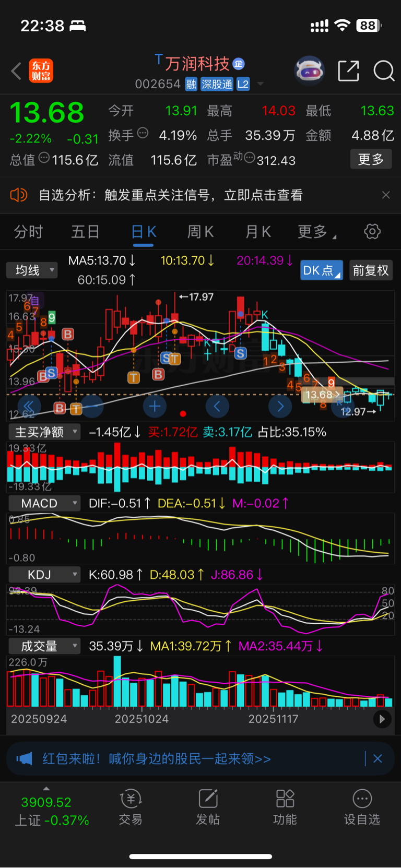
Task: Jump to earliest with double-left arrow
Action: (29, 406)
